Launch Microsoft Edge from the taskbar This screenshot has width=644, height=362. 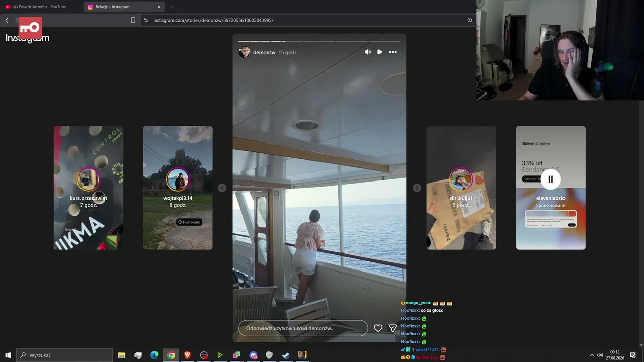pos(154,355)
